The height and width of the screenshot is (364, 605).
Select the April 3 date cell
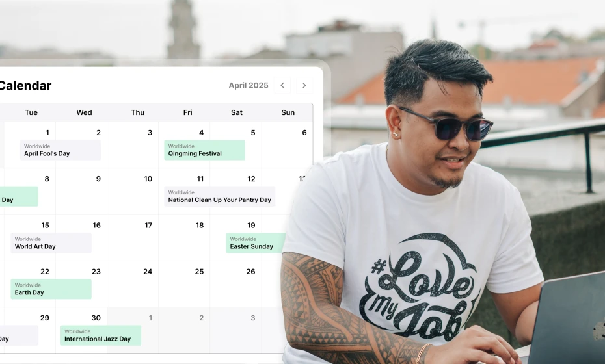[133, 146]
